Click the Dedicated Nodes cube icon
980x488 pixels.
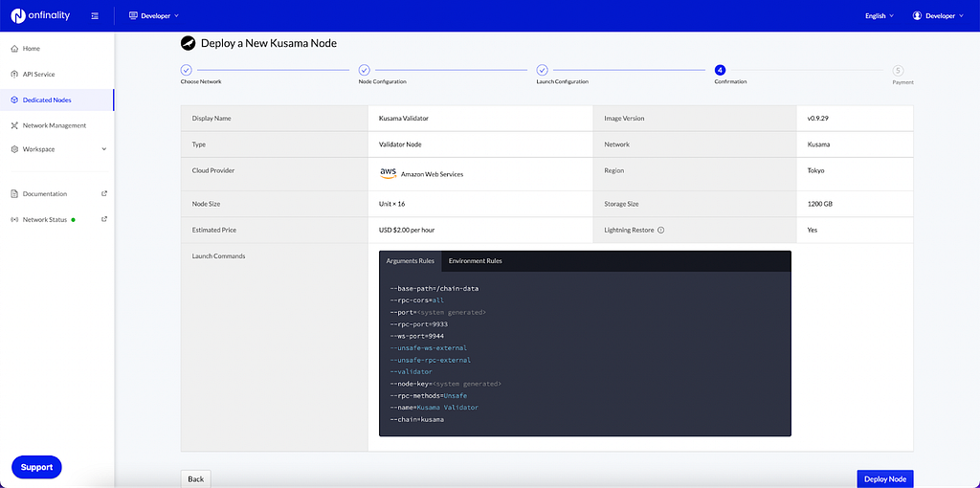tap(14, 100)
